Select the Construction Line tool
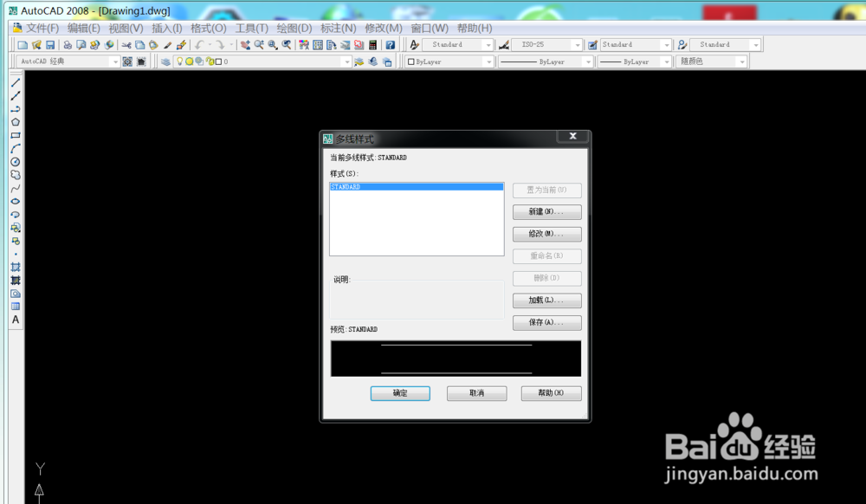 (16, 96)
